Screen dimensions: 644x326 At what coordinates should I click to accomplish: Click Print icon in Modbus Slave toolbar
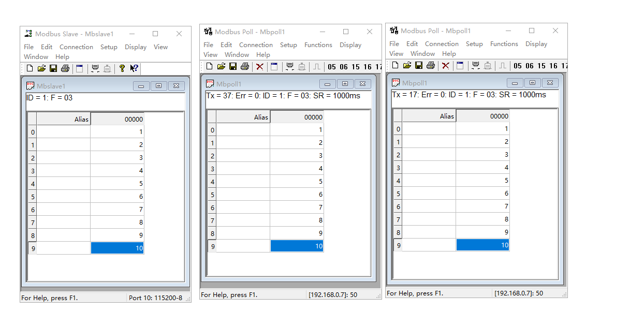point(65,68)
